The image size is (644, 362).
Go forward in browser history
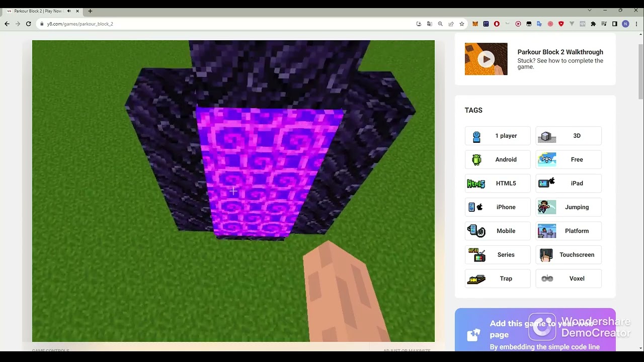click(x=18, y=24)
